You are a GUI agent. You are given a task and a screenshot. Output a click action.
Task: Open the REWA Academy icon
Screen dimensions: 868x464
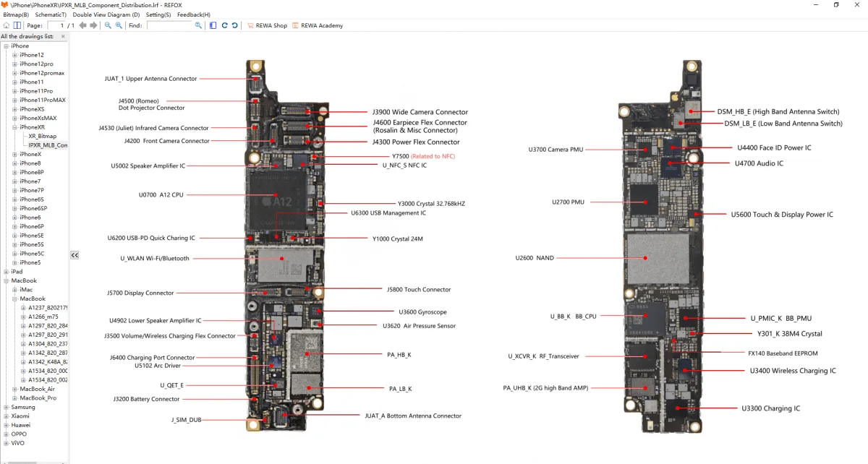296,25
